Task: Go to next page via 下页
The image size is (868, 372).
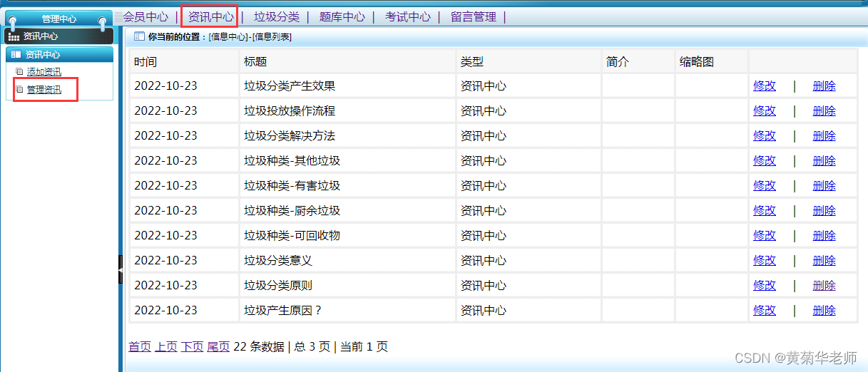Action: coord(192,347)
